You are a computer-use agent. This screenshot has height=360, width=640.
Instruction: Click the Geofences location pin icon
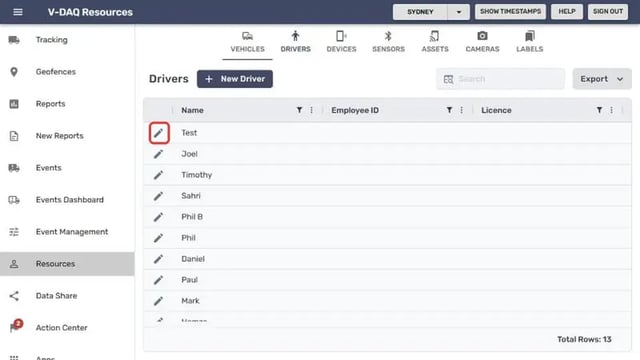14,72
